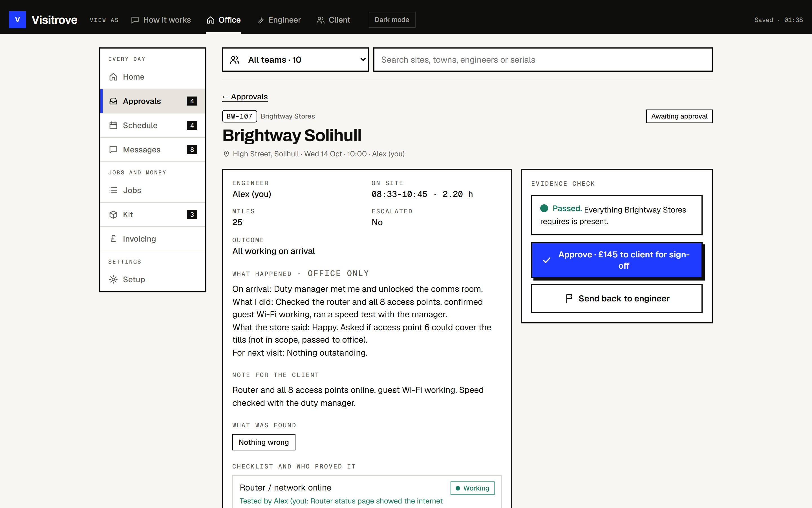This screenshot has width=812, height=508.
Task: Click the Brightway Stores client name
Action: [288, 116]
